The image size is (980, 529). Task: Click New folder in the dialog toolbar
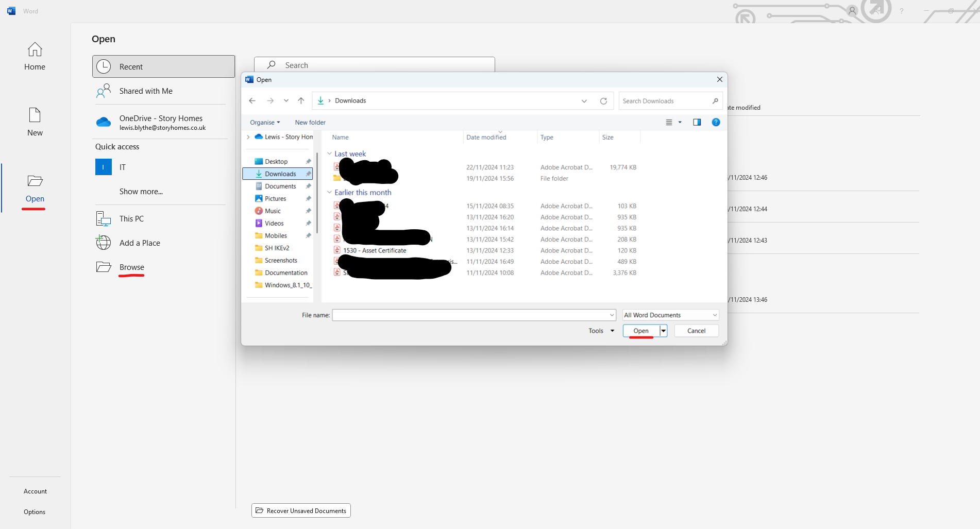[310, 123]
